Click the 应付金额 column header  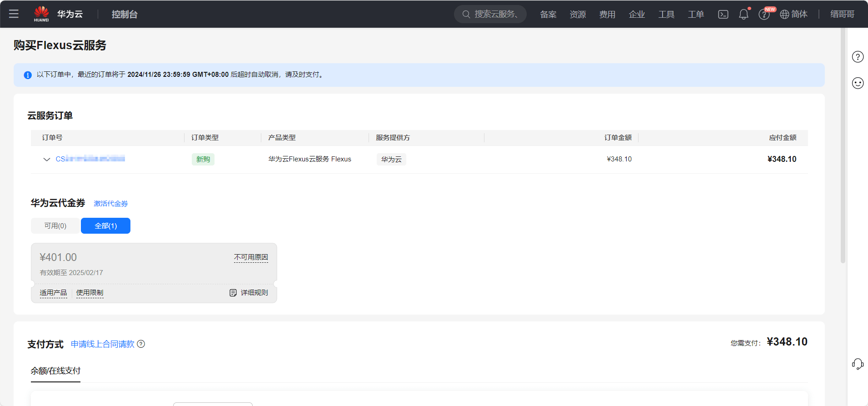tap(783, 138)
